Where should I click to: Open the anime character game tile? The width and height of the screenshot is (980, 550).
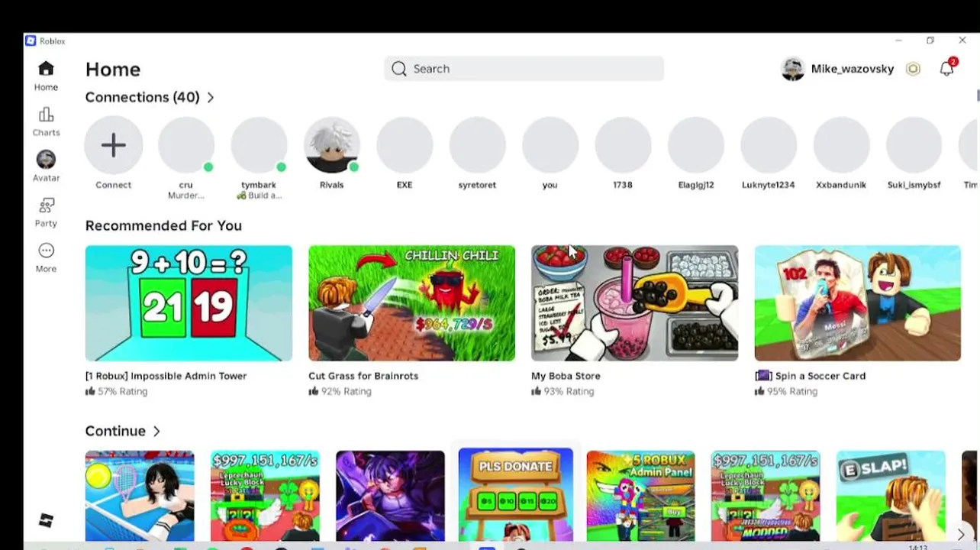[390, 496]
